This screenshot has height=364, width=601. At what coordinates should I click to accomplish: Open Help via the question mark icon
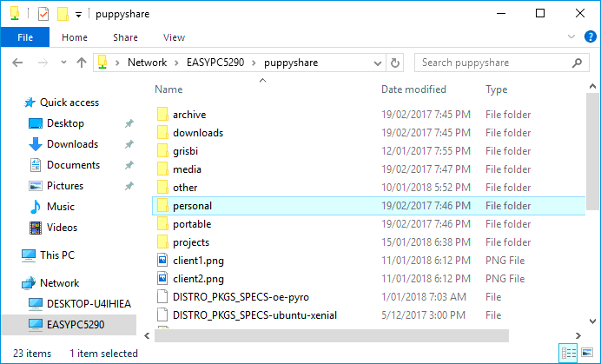[x=591, y=36]
